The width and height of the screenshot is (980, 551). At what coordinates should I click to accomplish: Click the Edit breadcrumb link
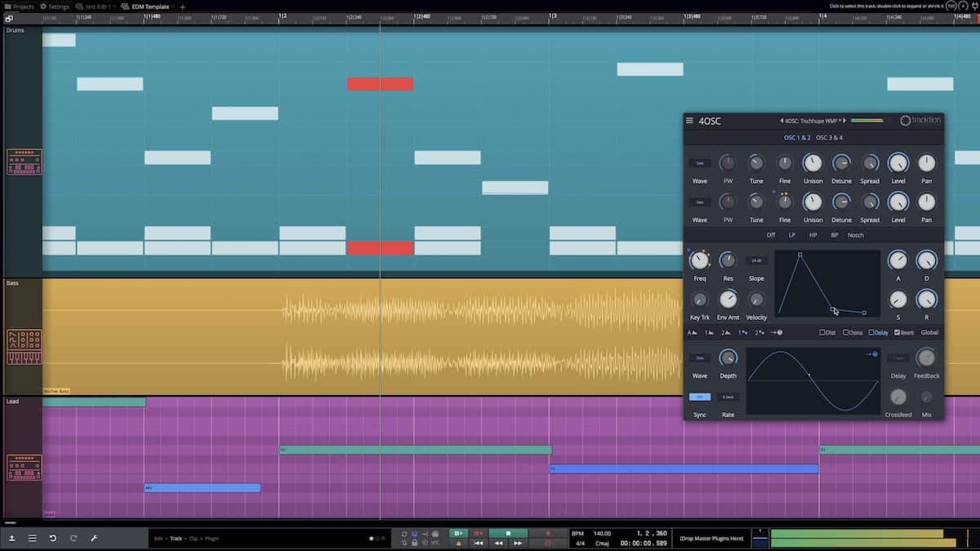(x=159, y=539)
